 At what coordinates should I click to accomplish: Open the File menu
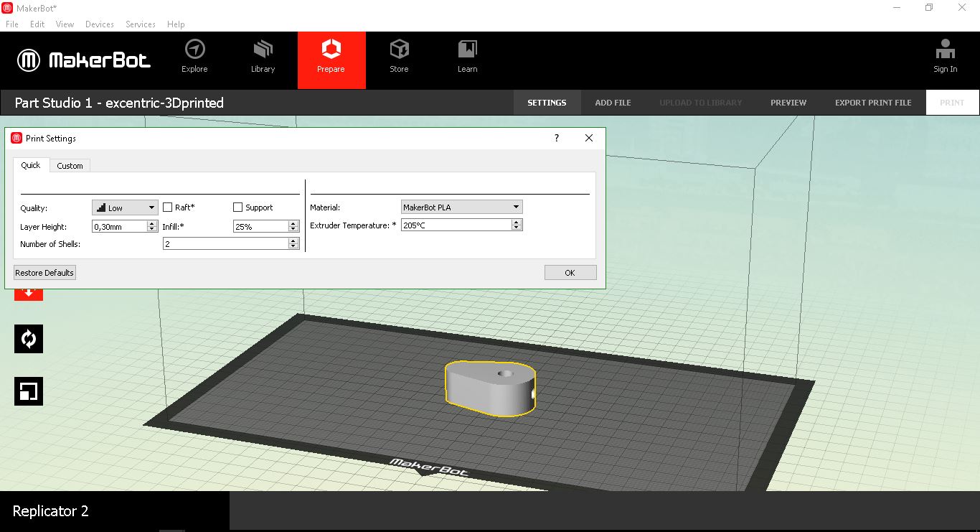click(x=12, y=24)
